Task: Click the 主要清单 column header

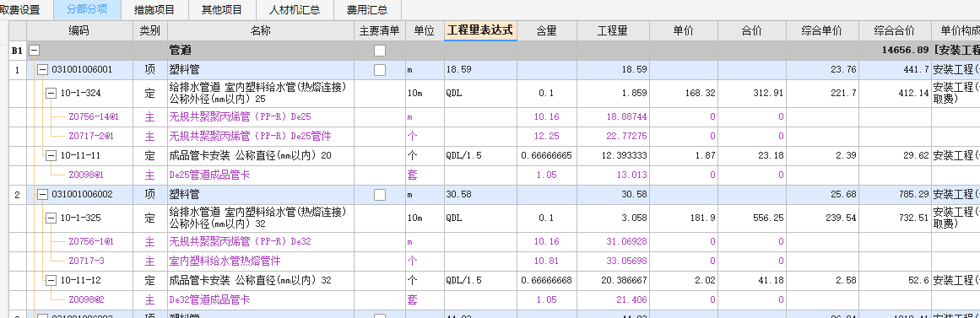Action: point(380,30)
